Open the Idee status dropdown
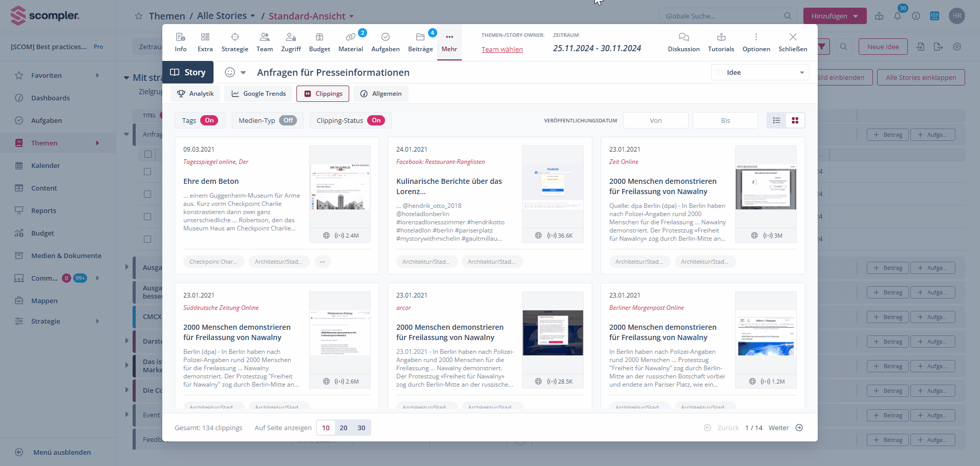 [x=760, y=72]
